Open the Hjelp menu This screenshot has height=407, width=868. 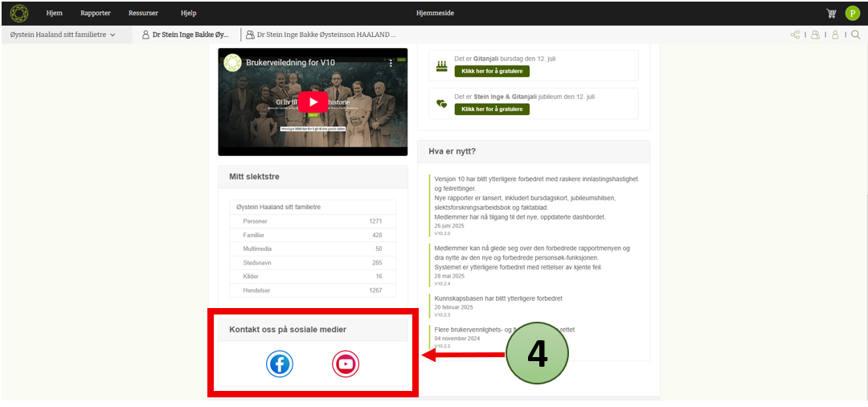(188, 13)
